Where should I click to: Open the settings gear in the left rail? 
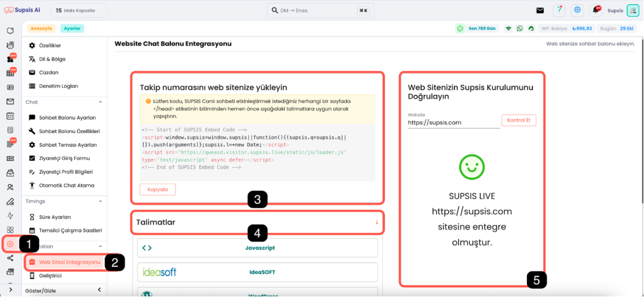(10, 244)
